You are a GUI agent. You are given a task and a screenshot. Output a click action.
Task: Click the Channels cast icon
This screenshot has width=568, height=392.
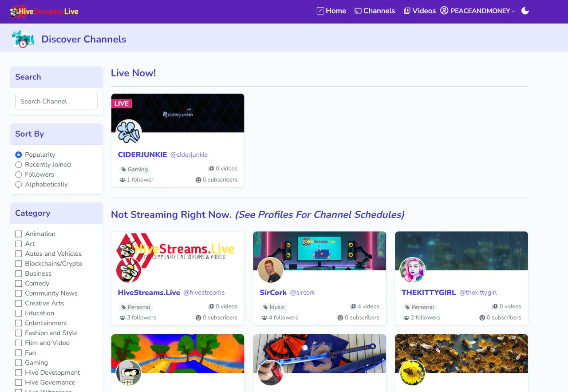(358, 11)
